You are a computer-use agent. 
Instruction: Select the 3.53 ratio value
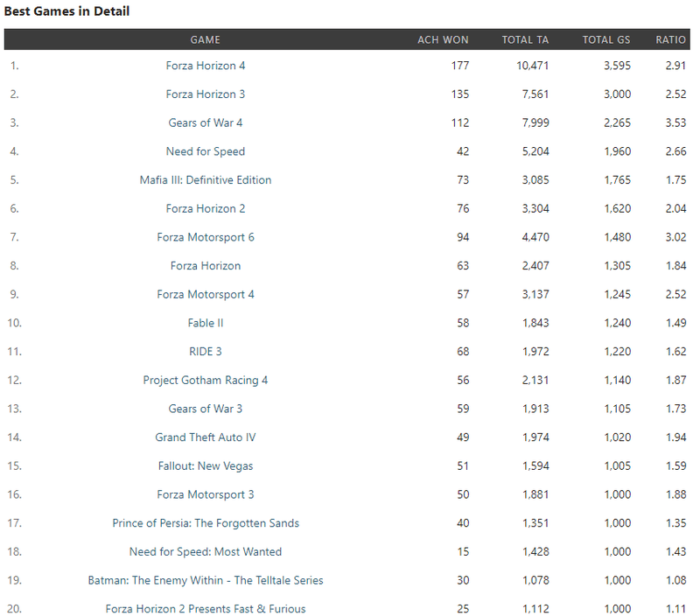[675, 122]
